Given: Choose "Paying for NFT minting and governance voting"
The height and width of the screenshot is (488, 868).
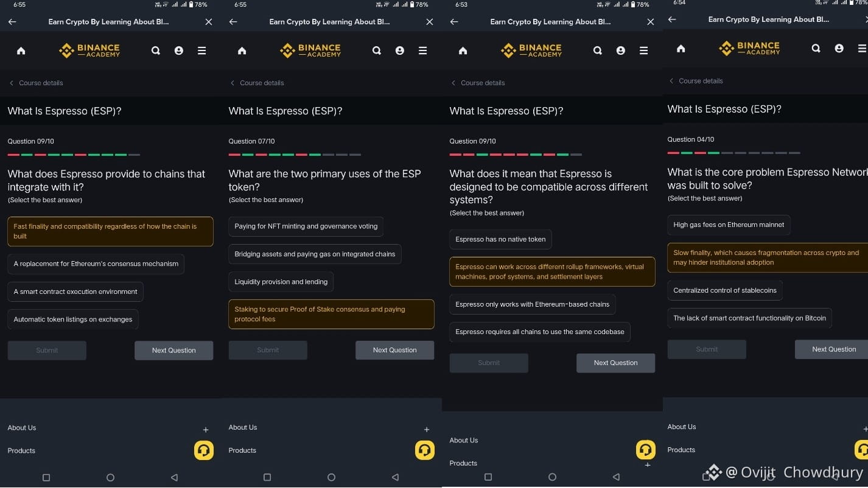Looking at the screenshot, I should coord(306,226).
